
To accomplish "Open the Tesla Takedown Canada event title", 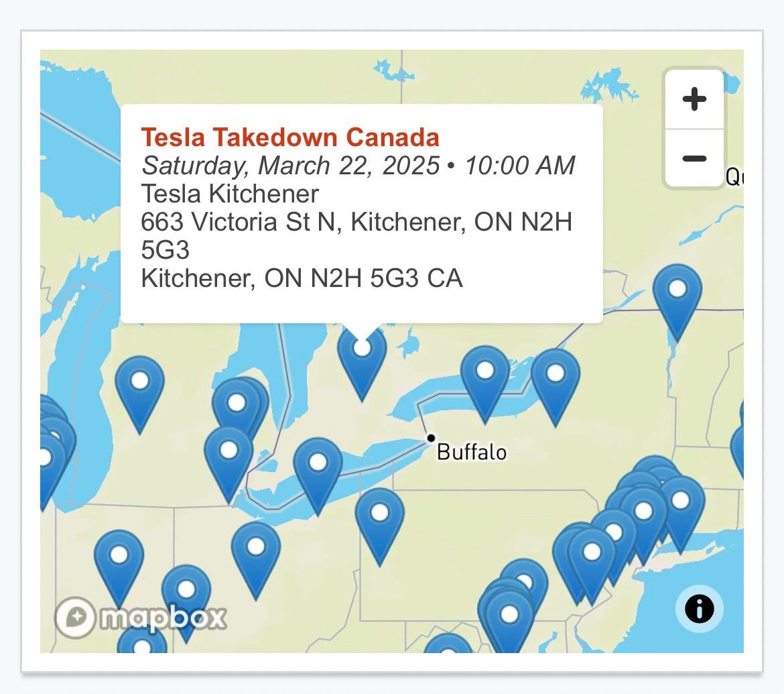I will click(290, 137).
